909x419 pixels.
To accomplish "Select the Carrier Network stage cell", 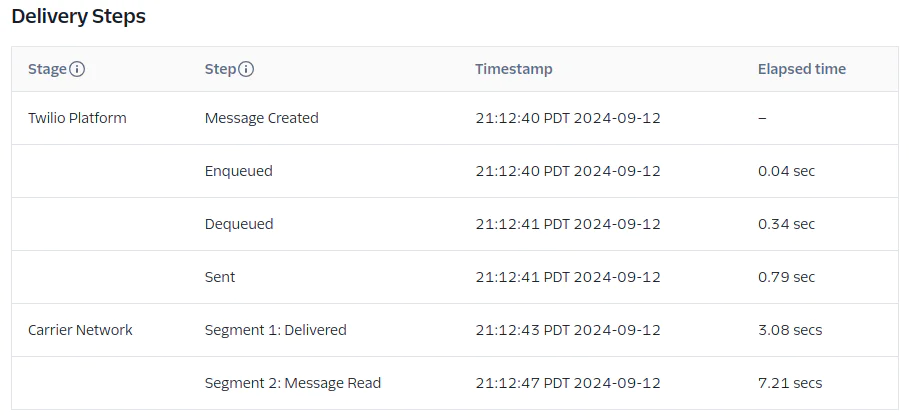I will (80, 330).
